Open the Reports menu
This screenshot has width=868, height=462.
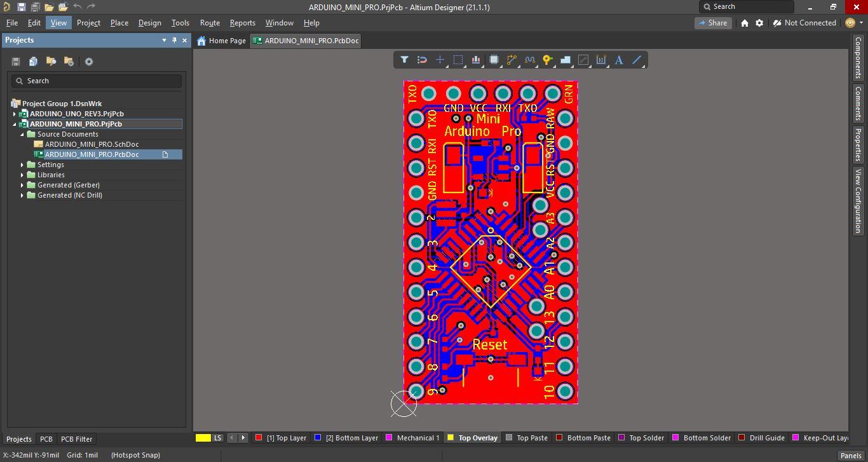pyautogui.click(x=243, y=23)
